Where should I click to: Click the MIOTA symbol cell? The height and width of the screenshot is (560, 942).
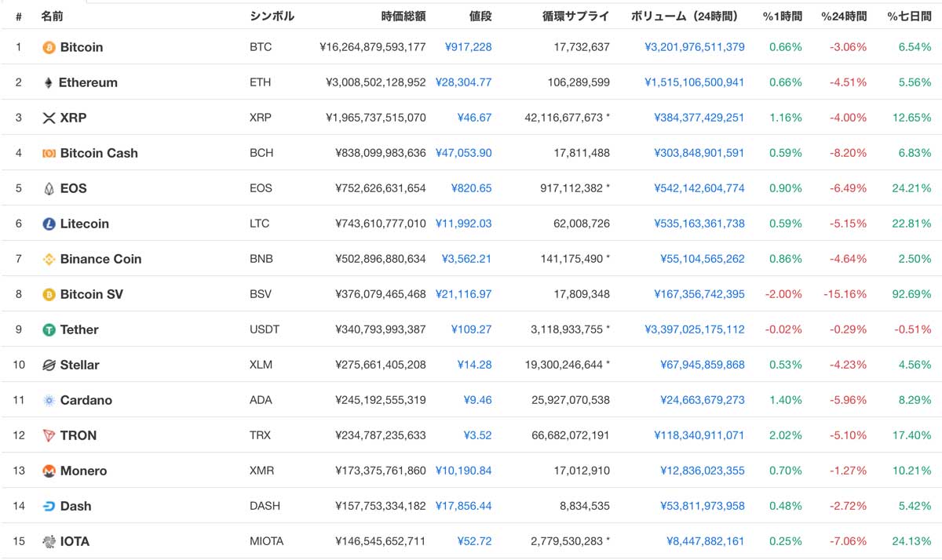coord(267,541)
